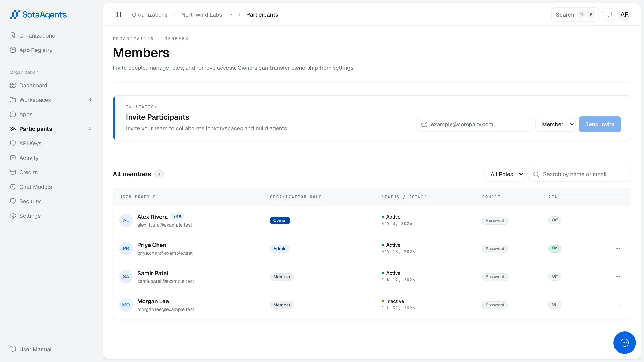Image resolution: width=644 pixels, height=362 pixels.
Task: Open Chat Models from the sidebar
Action: pos(35,187)
